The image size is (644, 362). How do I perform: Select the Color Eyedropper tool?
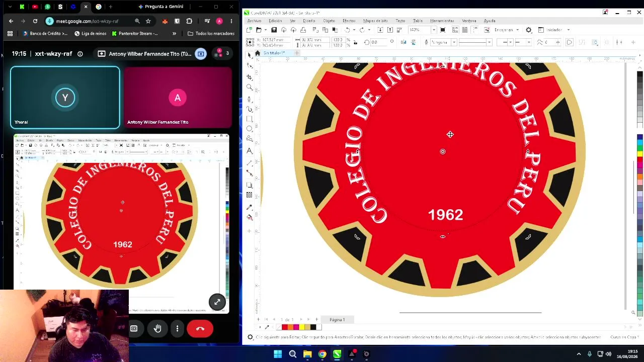[x=250, y=207]
